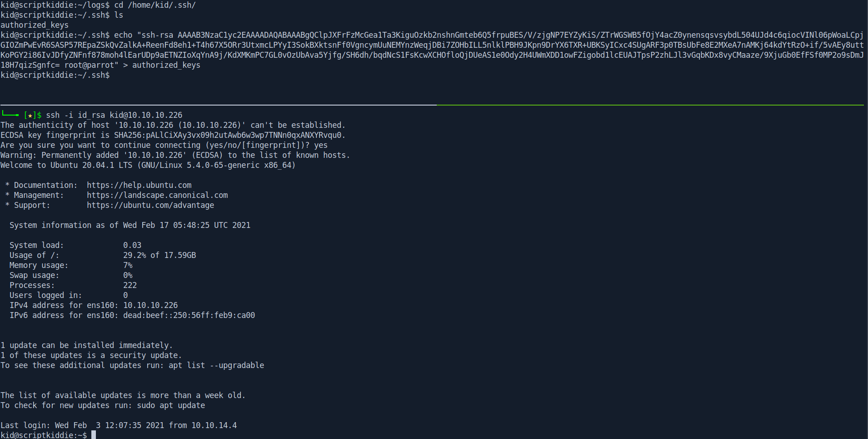Click the final 'kid@scriptkiddie:~$' prompt cursor
This screenshot has width=868, height=439.
[x=94, y=435]
